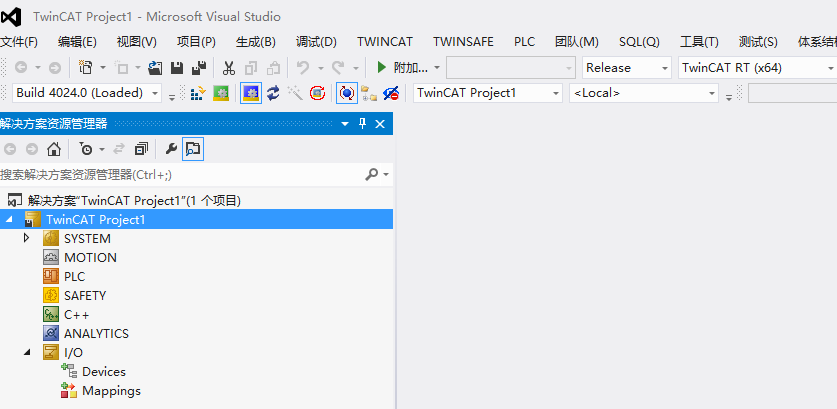Viewport: 837px width, 409px height.
Task: Click the Solution Explorer search magnifier icon
Action: 372,174
